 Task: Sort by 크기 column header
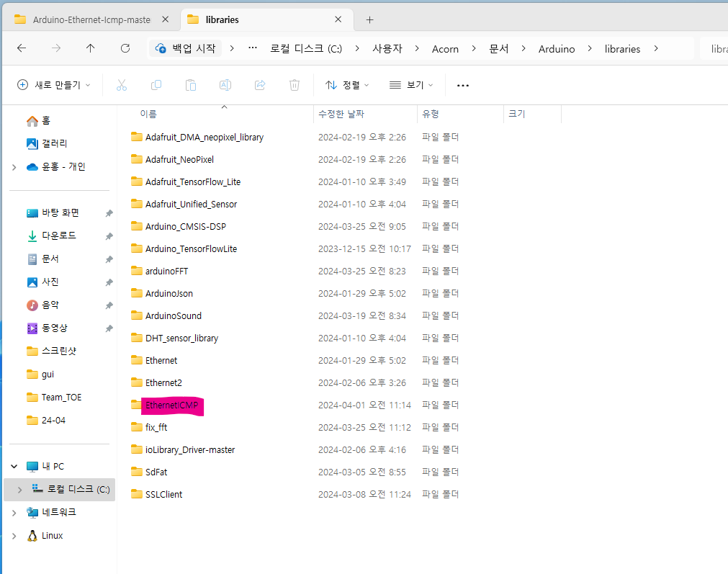(x=516, y=114)
